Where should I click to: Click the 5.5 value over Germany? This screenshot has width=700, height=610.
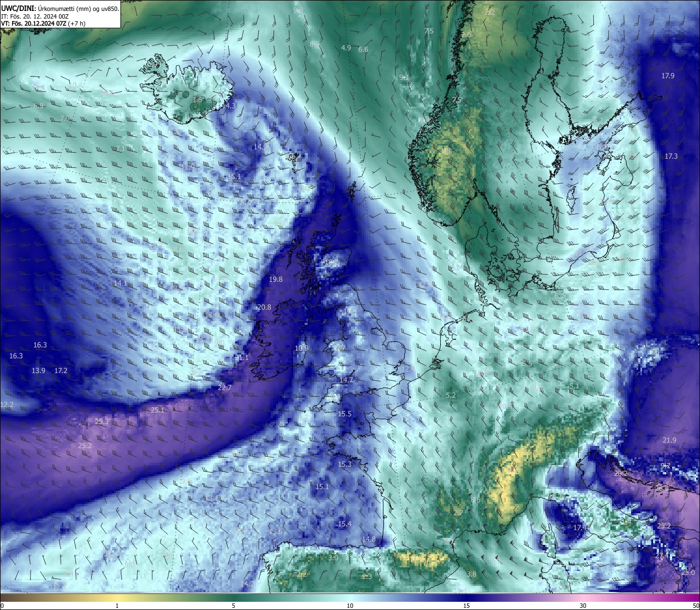[x=527, y=364]
